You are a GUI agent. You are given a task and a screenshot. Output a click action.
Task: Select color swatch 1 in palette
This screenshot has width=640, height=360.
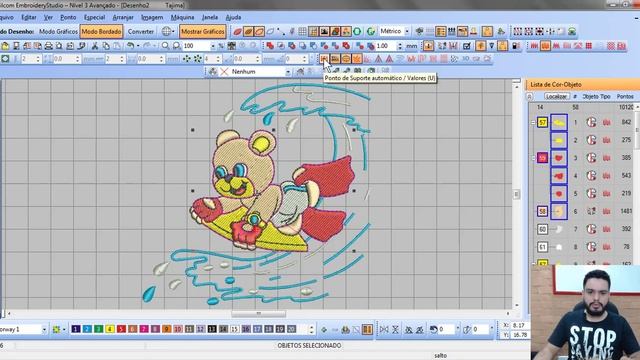76,329
